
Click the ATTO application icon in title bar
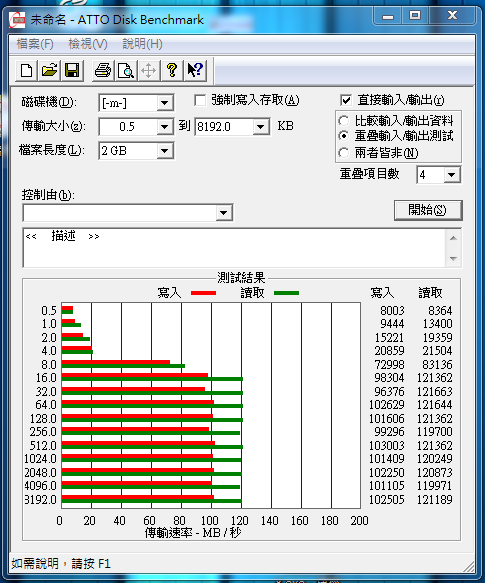[17, 20]
